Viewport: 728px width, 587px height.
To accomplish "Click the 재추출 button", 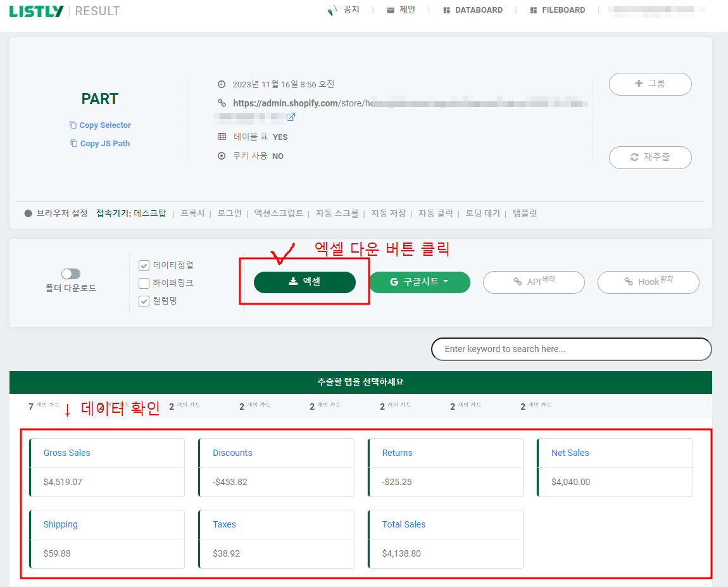I will click(650, 158).
